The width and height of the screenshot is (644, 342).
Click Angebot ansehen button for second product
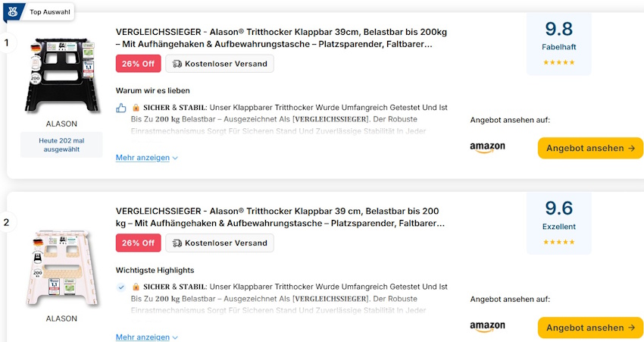coord(590,328)
